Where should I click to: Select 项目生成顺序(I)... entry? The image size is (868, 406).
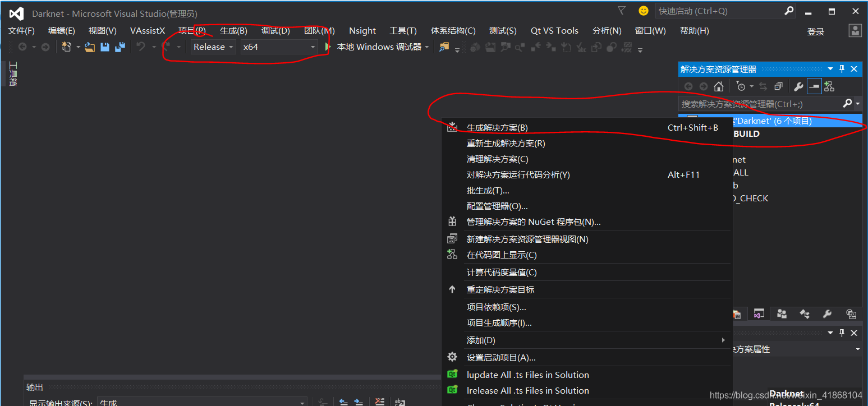[586, 323]
